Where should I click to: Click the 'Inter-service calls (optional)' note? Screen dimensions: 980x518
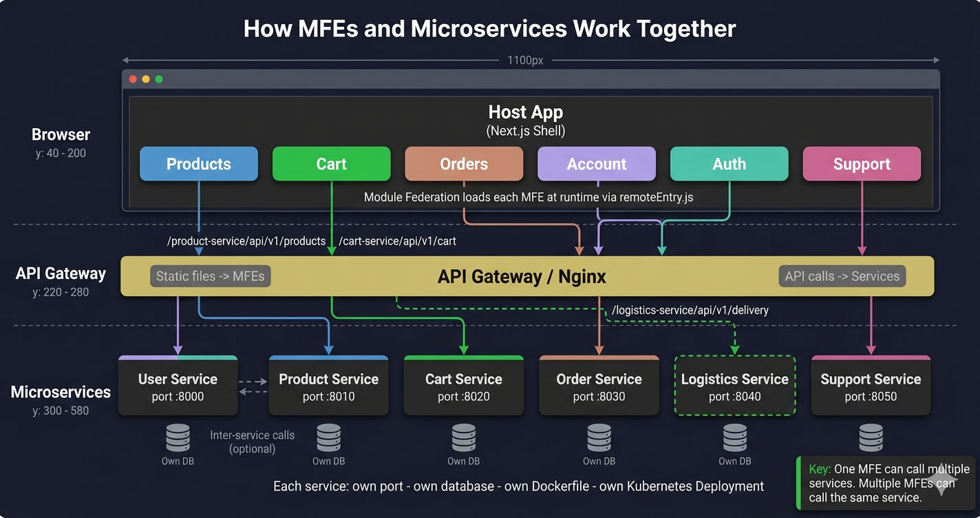pyautogui.click(x=252, y=442)
